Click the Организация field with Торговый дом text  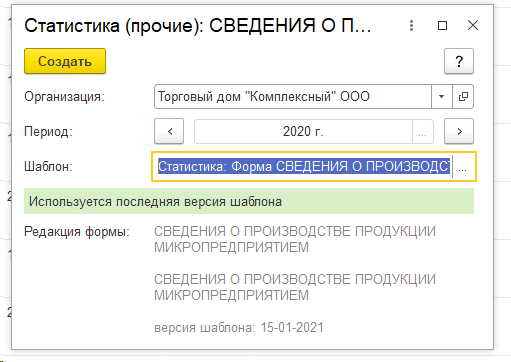point(293,97)
